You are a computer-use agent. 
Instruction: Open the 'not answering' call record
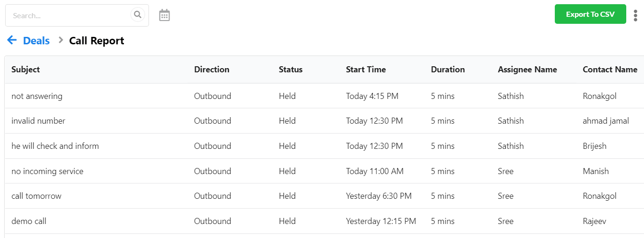click(37, 96)
